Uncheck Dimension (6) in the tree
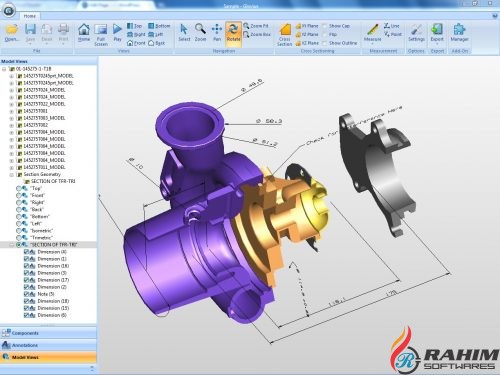Image resolution: width=500 pixels, height=375 pixels. coord(26,315)
